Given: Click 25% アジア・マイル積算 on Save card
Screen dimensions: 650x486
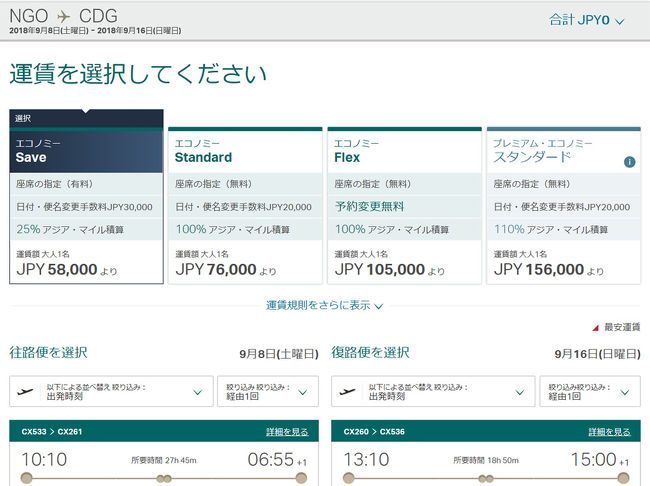Looking at the screenshot, I should pyautogui.click(x=70, y=229).
